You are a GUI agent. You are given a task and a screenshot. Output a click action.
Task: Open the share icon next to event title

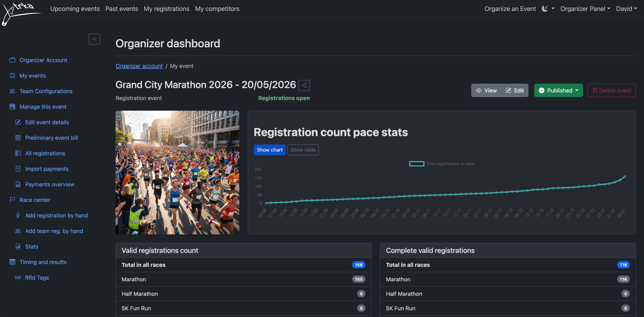click(304, 85)
